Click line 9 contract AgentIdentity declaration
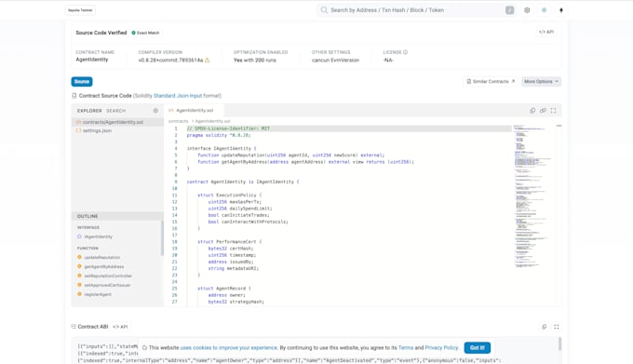This screenshot has height=364, width=633. click(243, 182)
